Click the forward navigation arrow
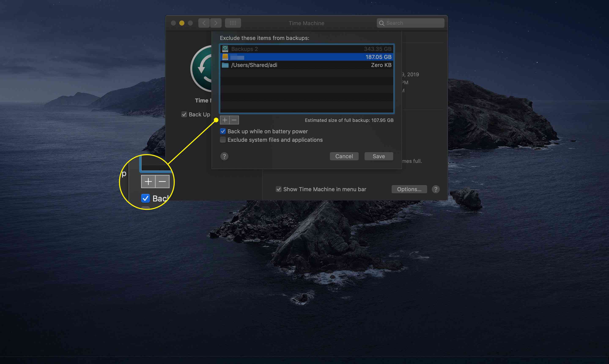This screenshot has height=364, width=609. pos(215,23)
